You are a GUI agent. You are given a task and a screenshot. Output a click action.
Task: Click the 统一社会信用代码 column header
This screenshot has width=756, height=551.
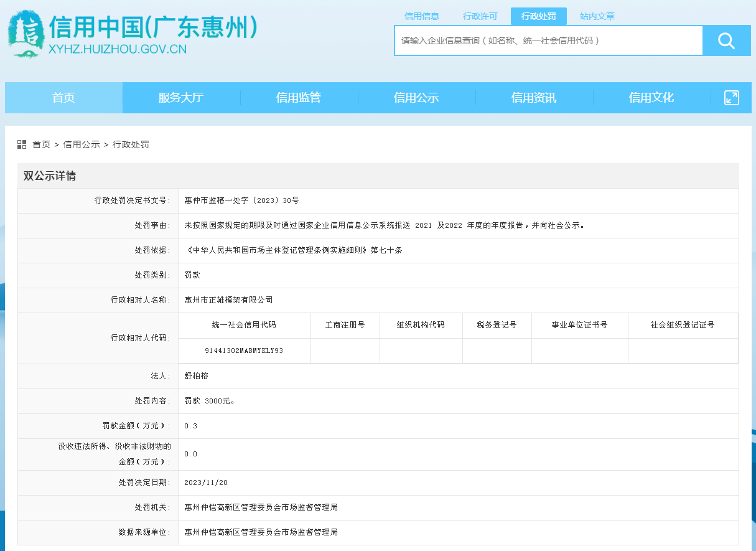244,325
